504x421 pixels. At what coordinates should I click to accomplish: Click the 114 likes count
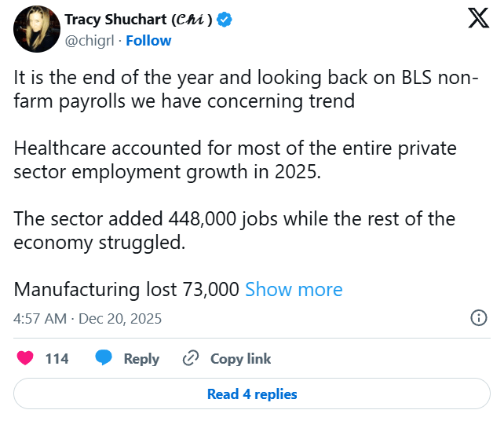[57, 358]
